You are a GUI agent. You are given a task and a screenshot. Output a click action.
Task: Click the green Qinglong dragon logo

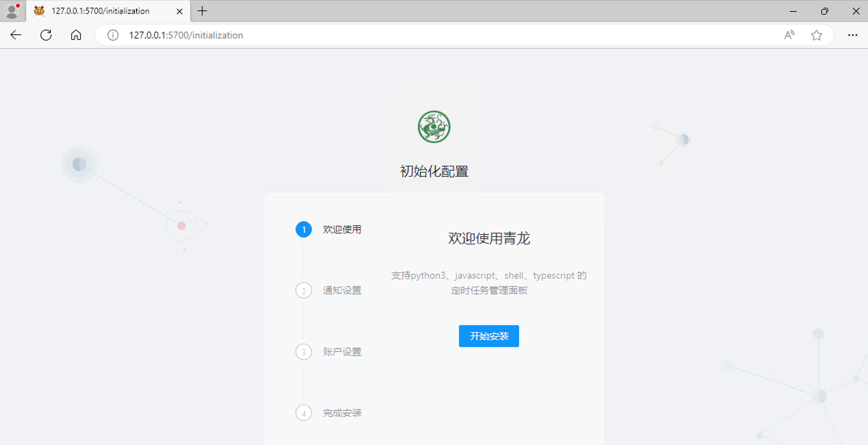click(x=434, y=127)
